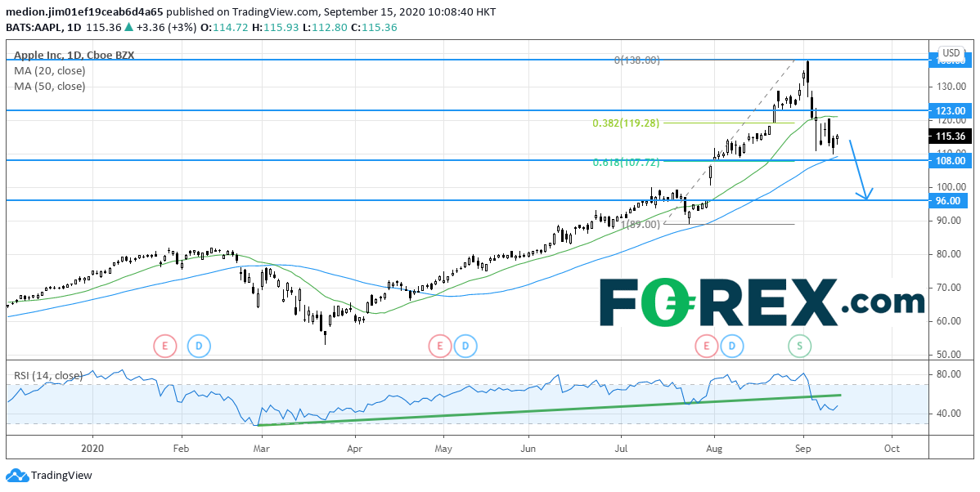This screenshot has height=492, width=980.
Task: Click the Aug label on the time axis
Action: (x=714, y=449)
